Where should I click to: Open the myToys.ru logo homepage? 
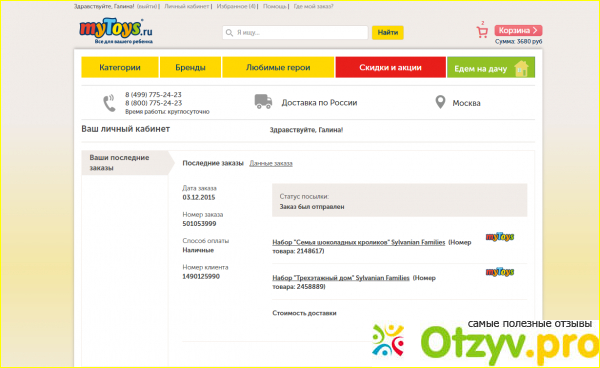tap(116, 31)
